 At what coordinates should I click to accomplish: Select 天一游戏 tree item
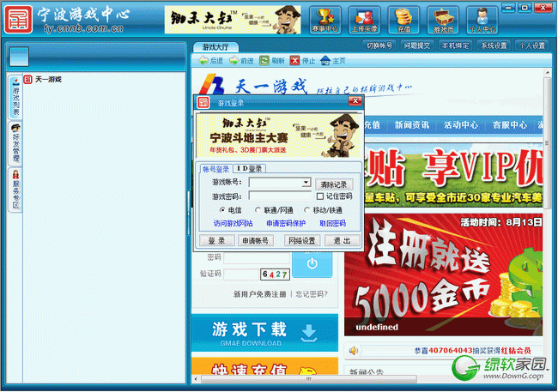click(x=43, y=79)
